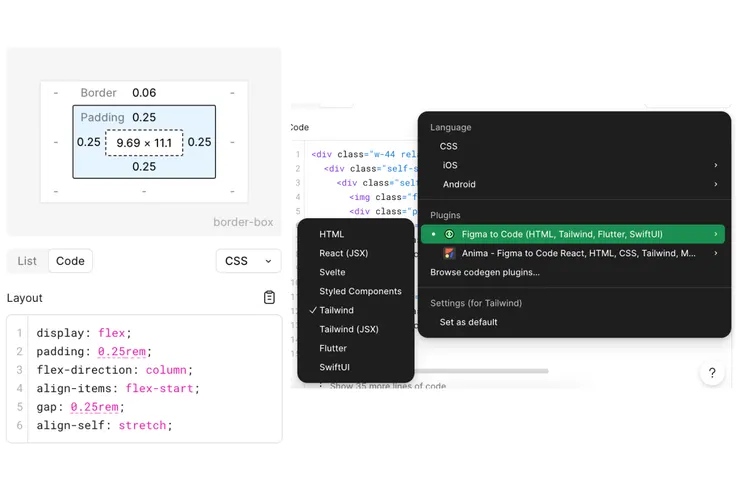Select React (JSX) output format

tap(346, 253)
